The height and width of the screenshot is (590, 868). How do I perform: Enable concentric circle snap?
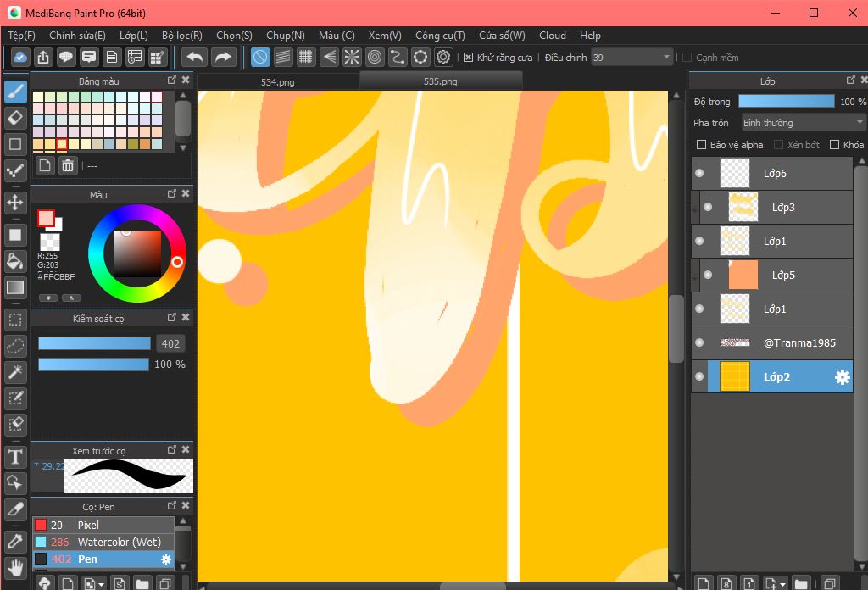375,57
